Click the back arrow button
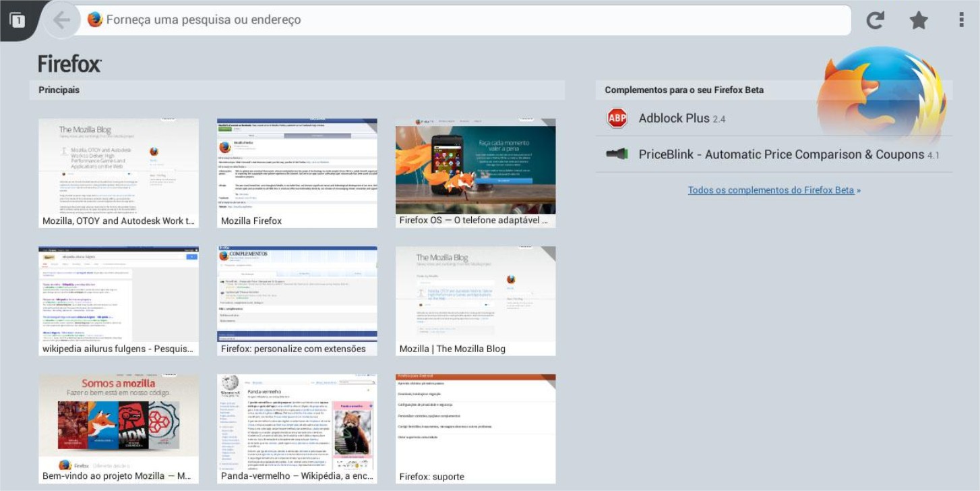Viewport: 980px width, 491px height. 61,20
